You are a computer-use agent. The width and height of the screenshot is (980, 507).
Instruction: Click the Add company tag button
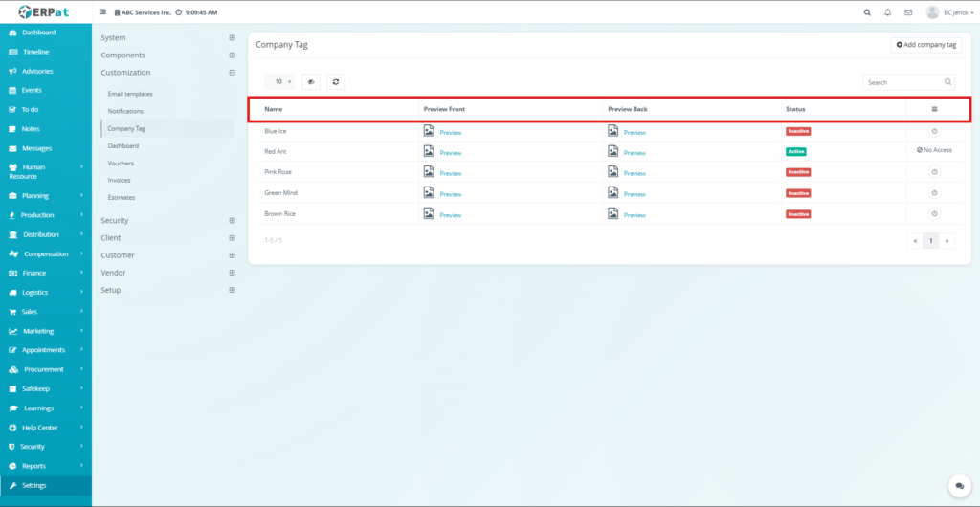tap(925, 45)
